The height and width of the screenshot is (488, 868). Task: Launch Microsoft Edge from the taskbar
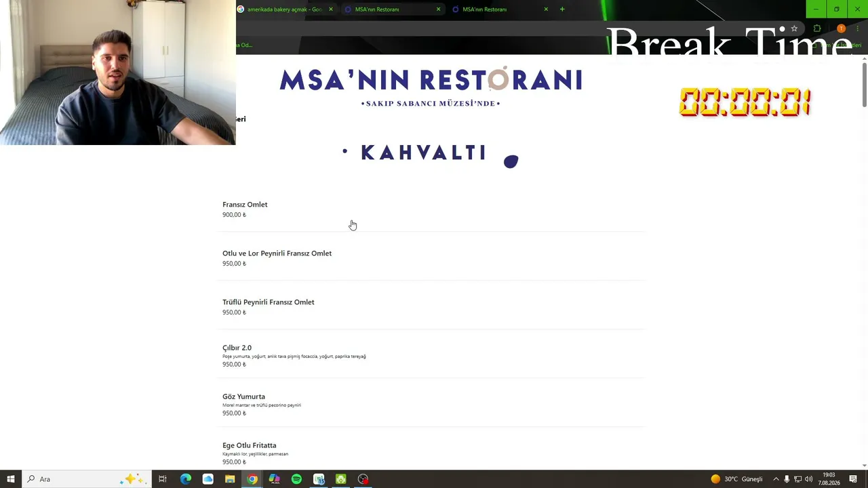pyautogui.click(x=185, y=479)
